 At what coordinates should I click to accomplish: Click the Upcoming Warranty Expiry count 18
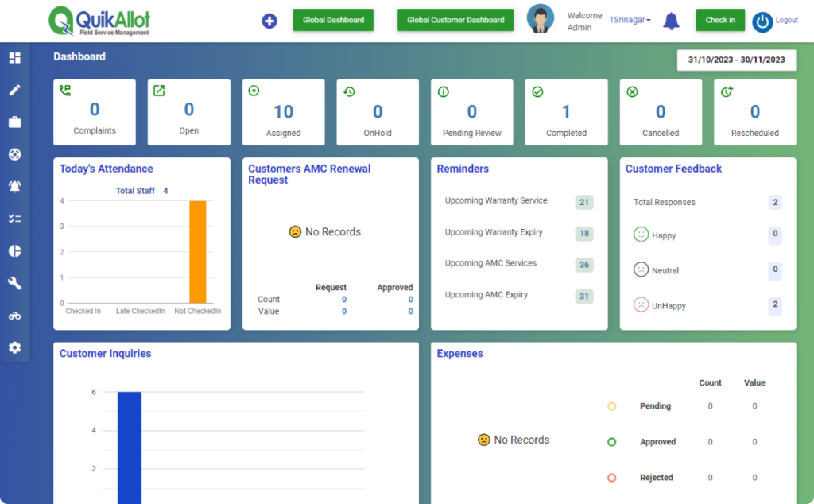pos(584,233)
